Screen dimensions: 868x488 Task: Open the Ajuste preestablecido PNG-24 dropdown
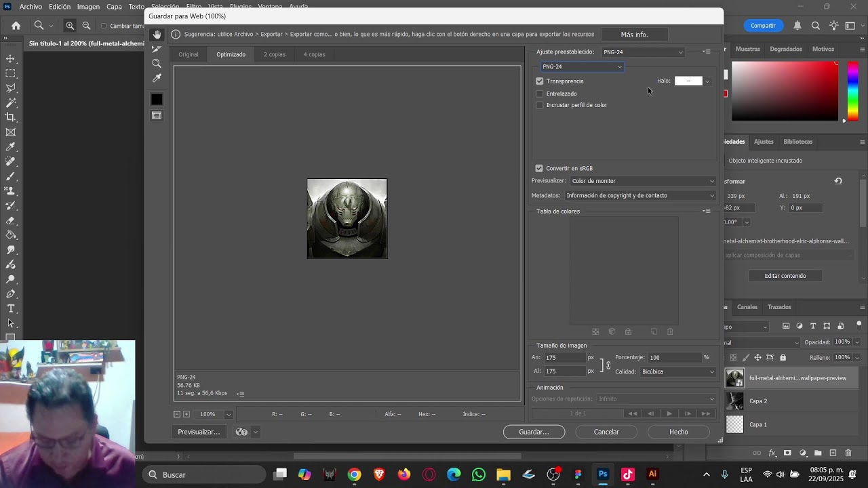click(643, 52)
